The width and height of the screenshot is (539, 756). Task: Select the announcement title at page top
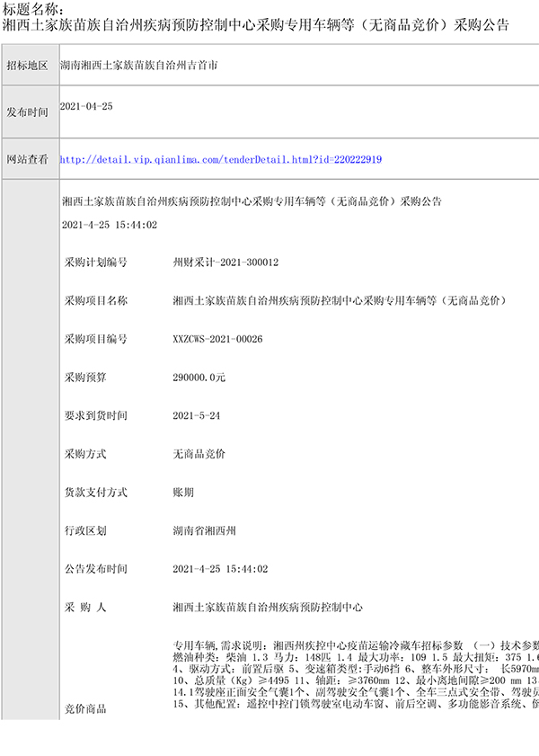(x=256, y=24)
